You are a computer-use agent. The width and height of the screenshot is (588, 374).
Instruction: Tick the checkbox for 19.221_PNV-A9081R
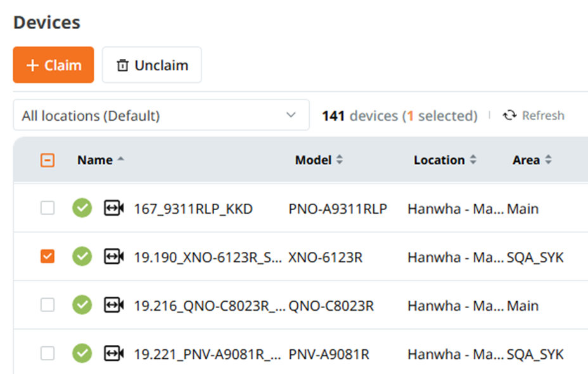pos(48,353)
